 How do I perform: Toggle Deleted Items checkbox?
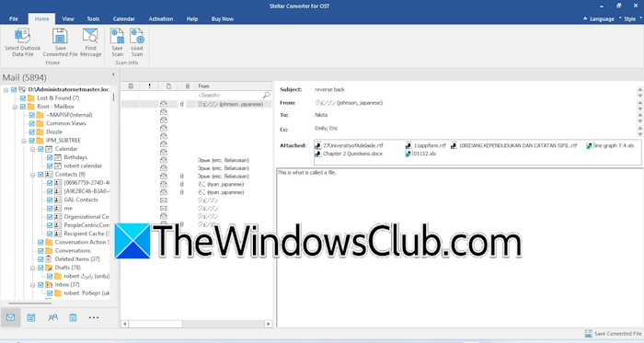point(40,259)
